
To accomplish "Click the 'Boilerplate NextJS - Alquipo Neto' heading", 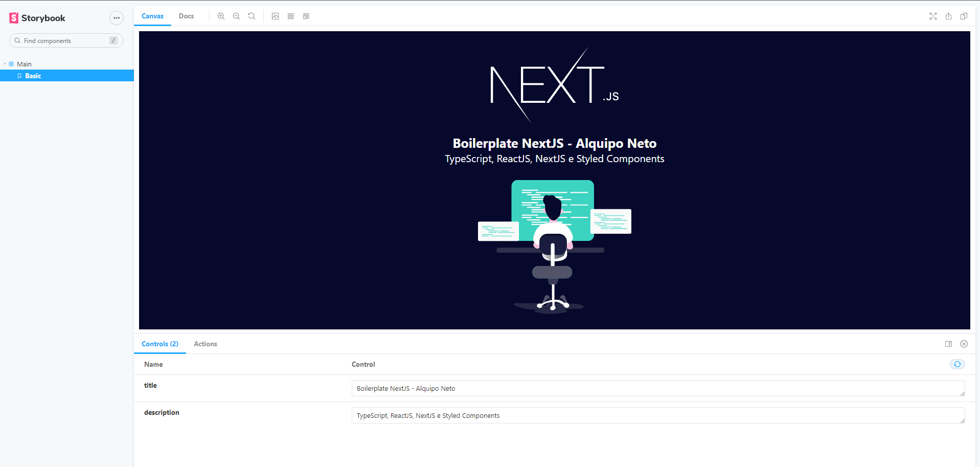I will pyautogui.click(x=555, y=144).
